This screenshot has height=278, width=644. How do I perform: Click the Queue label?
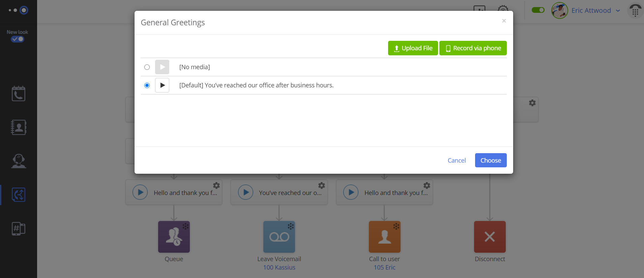[174, 259]
